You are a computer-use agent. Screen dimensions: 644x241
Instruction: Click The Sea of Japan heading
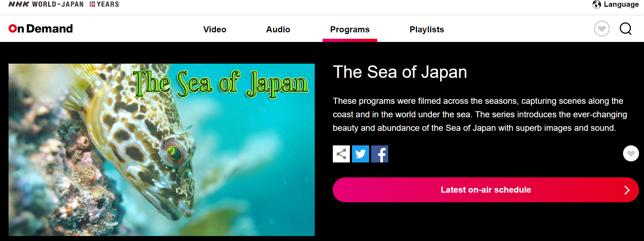point(400,72)
